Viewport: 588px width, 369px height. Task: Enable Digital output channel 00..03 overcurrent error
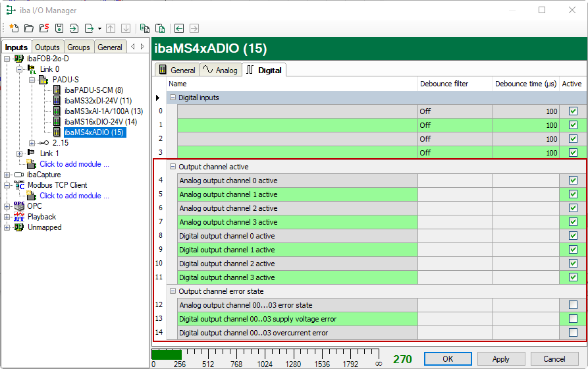[573, 333]
